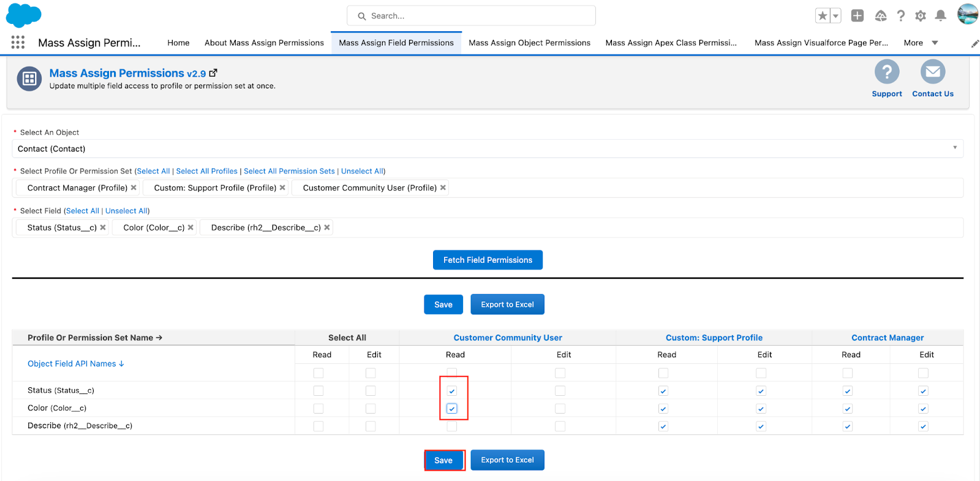Click Customer Community User column header
This screenshot has height=481, width=980.
(x=508, y=338)
